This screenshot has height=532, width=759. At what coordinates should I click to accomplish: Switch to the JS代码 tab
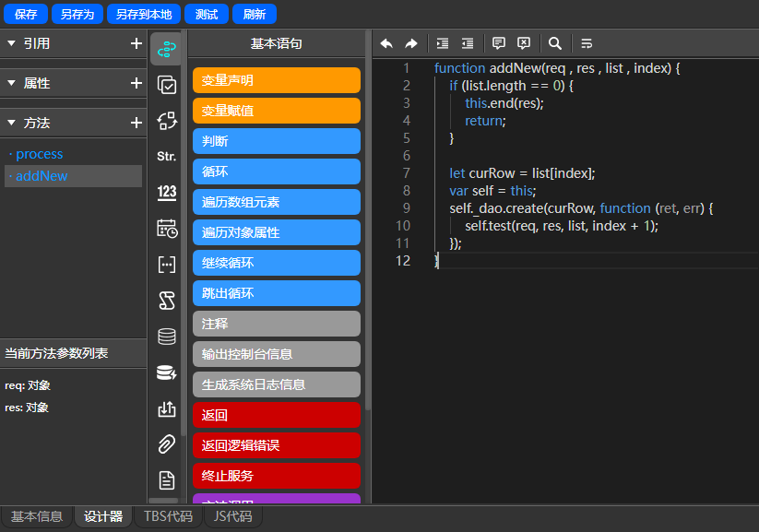click(x=233, y=516)
